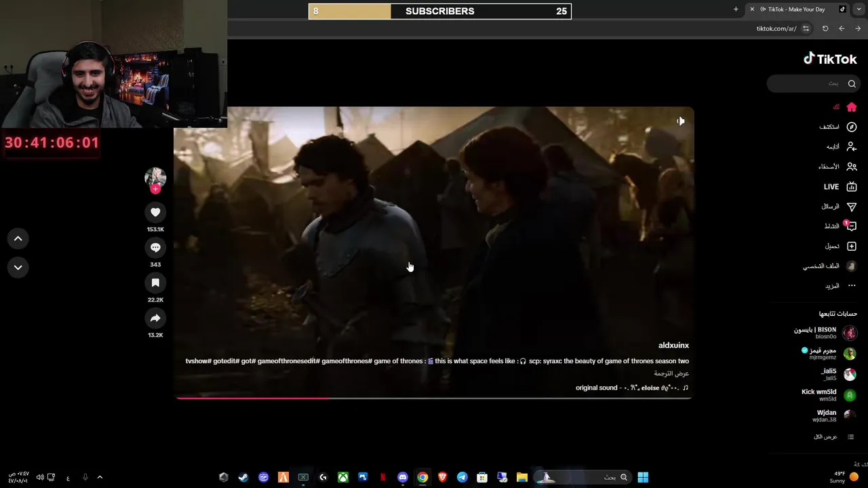Open مجرم قيمز mjrmgemz account

[829, 354]
